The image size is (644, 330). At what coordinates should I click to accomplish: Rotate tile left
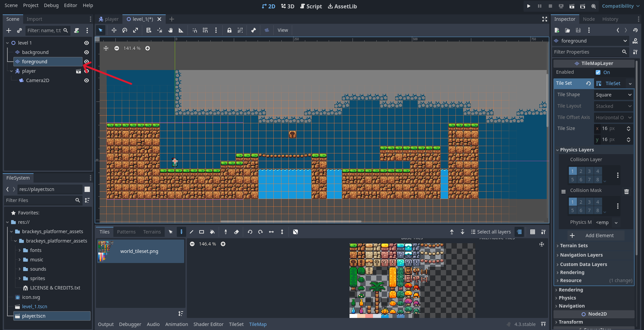(x=250, y=232)
